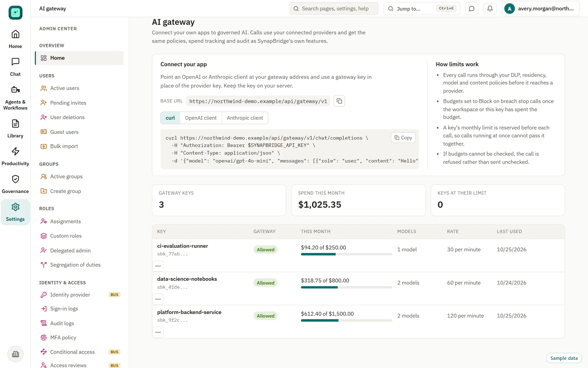Open the Library section

pos(15,129)
